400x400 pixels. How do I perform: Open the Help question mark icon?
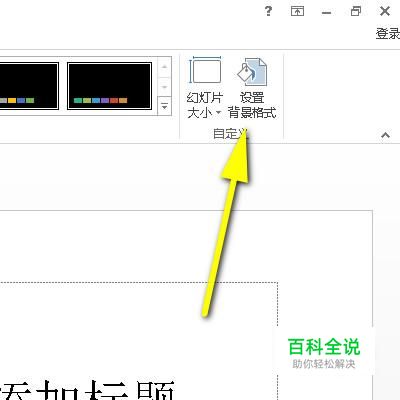pos(268,12)
